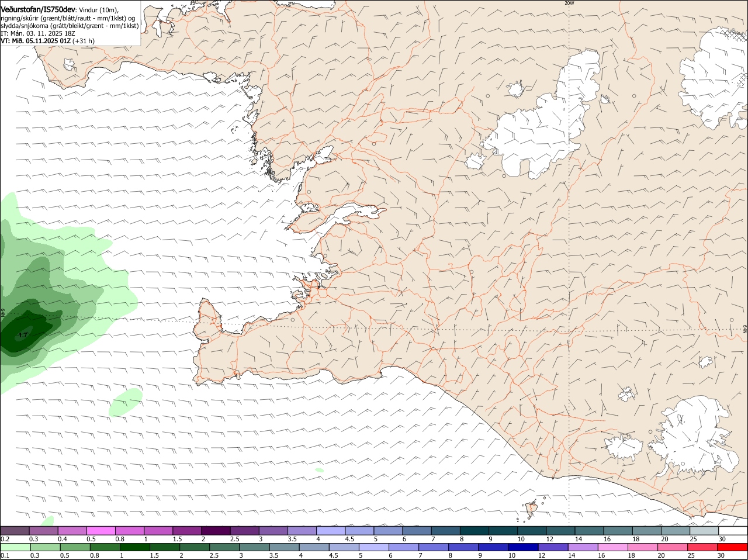Click the lower legend dark green swatch at 1

(134, 547)
